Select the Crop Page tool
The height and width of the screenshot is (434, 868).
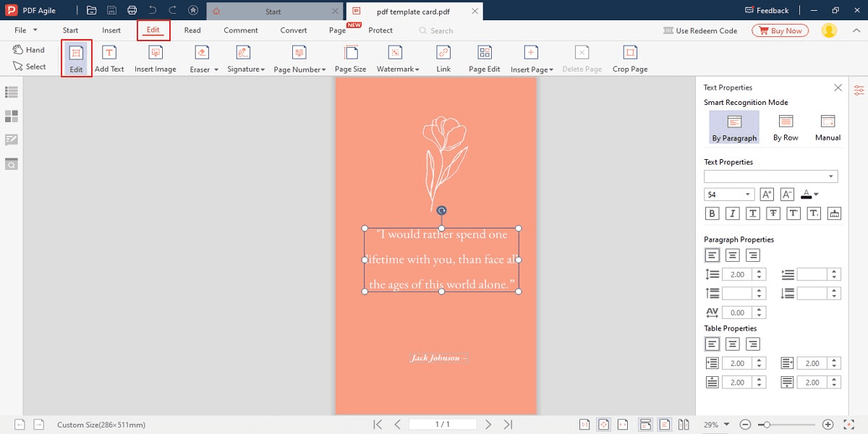coord(630,59)
